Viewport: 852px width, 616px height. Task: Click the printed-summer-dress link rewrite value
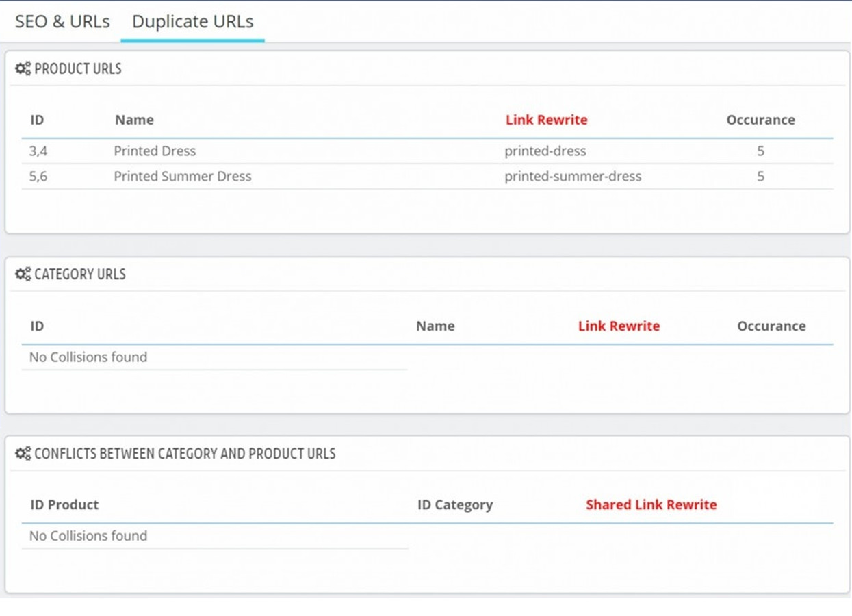click(573, 177)
